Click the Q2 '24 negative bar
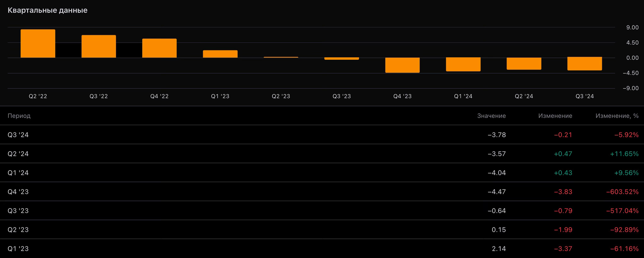This screenshot has height=258, width=644. [524, 64]
